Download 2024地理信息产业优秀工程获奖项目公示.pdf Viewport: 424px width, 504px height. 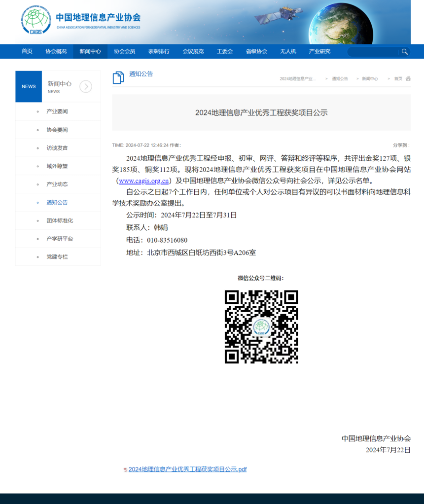tap(187, 469)
